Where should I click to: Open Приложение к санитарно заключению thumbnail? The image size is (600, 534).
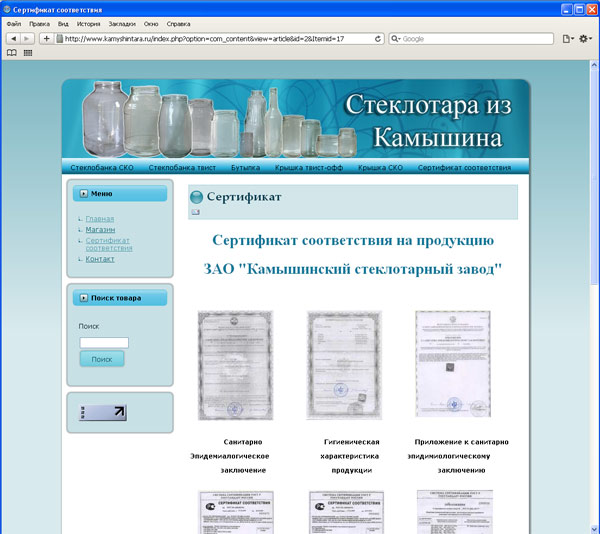click(453, 364)
